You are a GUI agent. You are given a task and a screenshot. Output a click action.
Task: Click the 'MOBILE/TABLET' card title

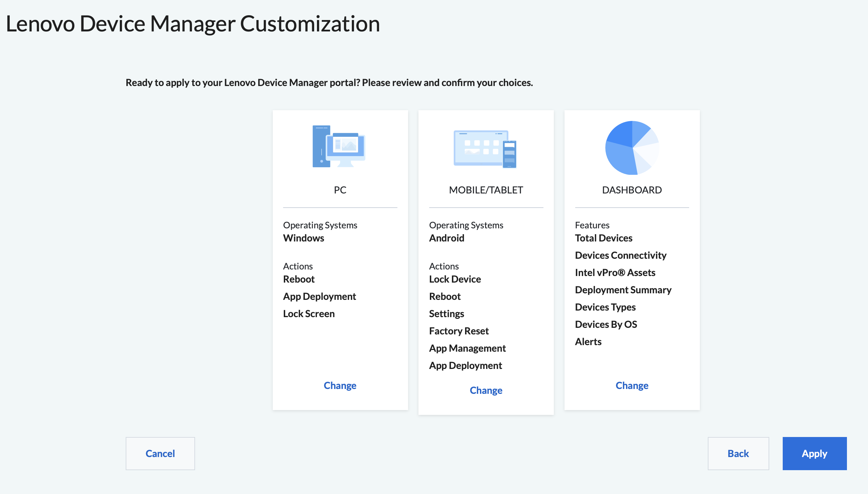[x=486, y=190]
